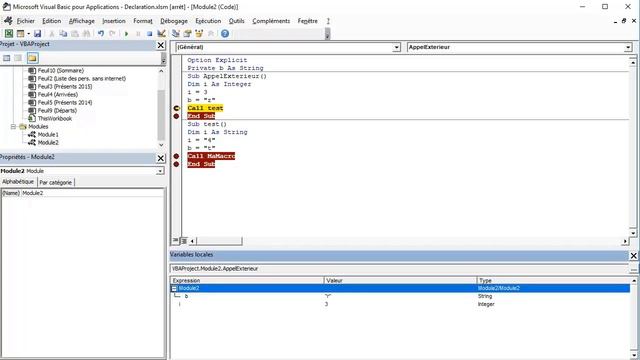Toggle Design Mode icon in toolbar
This screenshot has height=360, width=640.
point(161,33)
